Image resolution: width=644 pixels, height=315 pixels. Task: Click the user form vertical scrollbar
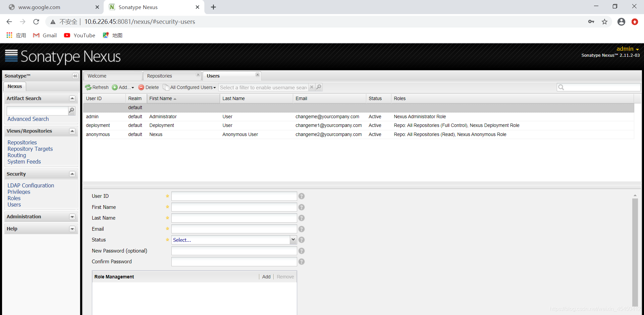coord(635,252)
